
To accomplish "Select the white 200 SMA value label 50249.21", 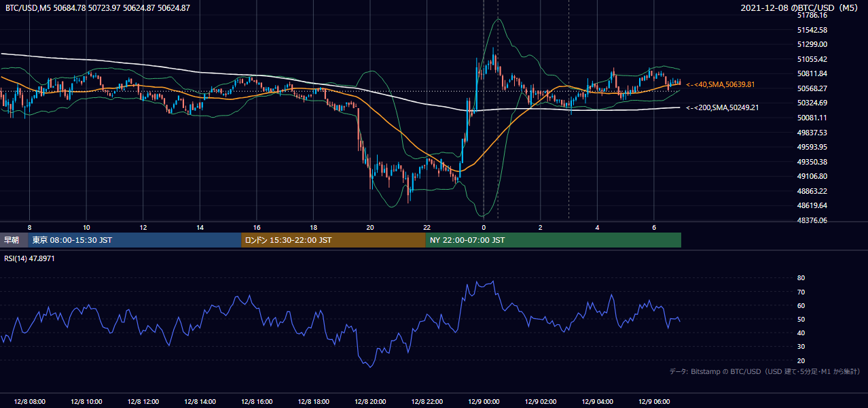I will click(x=722, y=107).
